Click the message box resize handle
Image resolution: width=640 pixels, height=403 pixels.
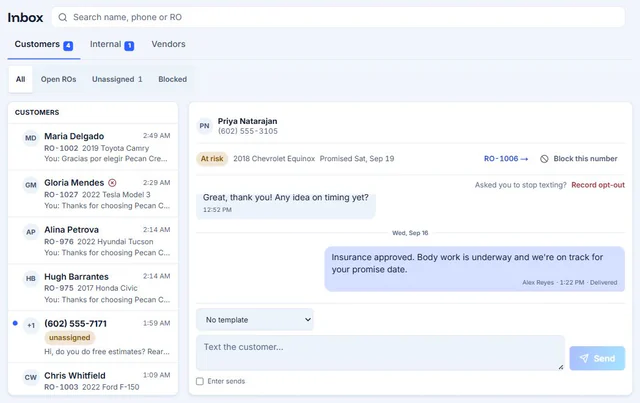tap(561, 367)
